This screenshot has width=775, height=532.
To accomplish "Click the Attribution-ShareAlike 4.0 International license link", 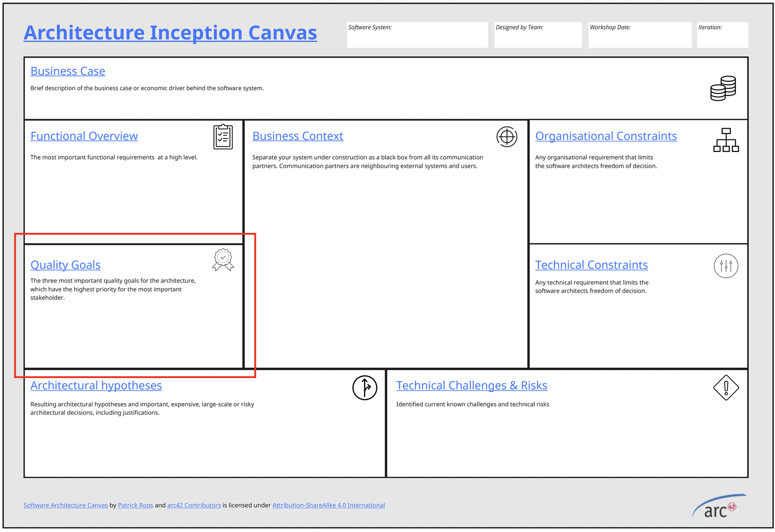I will 328,505.
